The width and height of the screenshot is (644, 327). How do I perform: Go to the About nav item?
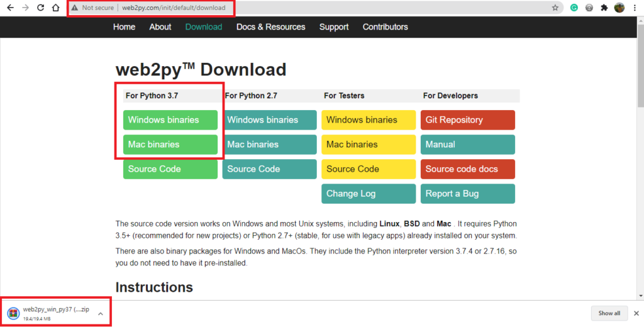tap(160, 27)
